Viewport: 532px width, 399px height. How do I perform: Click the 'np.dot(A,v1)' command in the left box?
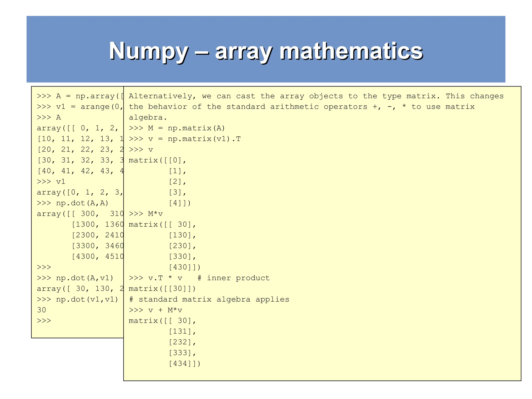point(85,278)
